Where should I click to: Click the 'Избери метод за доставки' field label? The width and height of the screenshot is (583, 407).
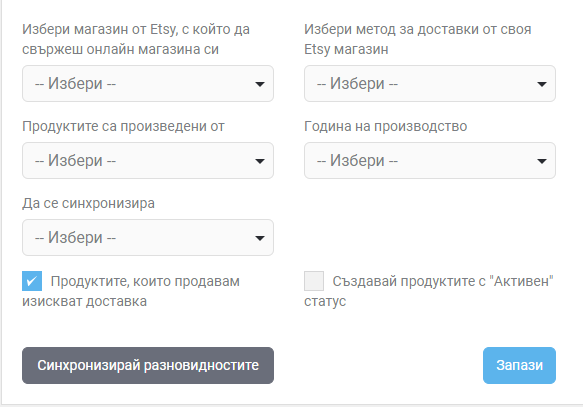click(x=418, y=39)
